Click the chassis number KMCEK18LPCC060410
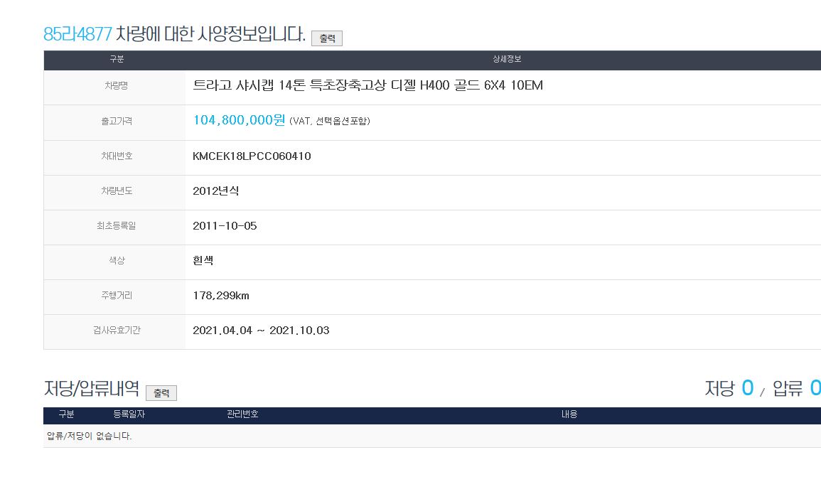 coord(252,156)
